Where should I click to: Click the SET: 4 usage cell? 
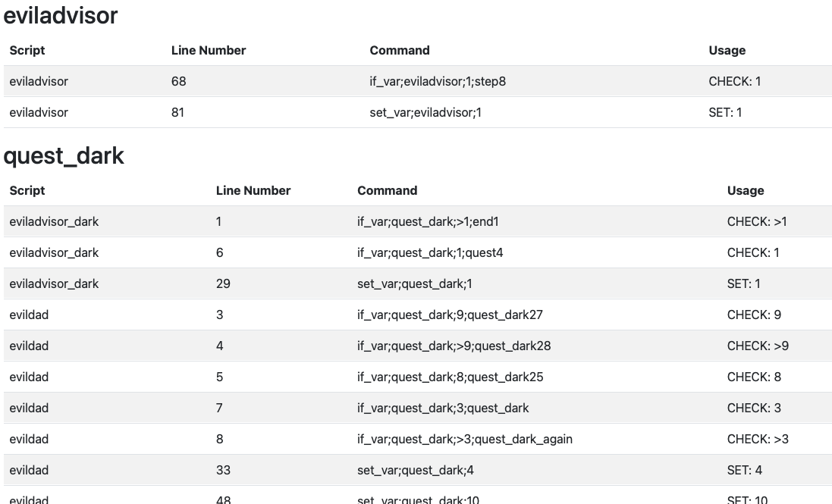pos(744,471)
